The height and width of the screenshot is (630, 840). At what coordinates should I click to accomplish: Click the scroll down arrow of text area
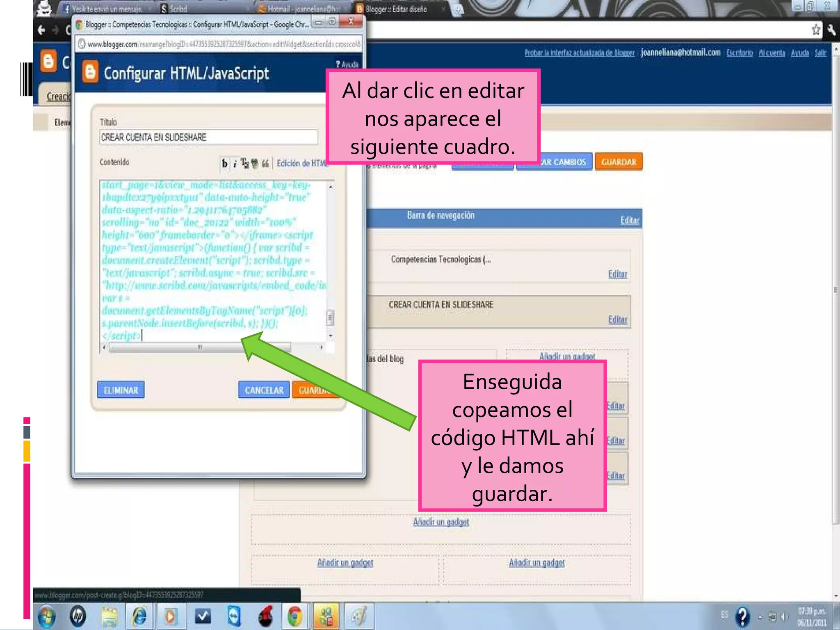pyautogui.click(x=331, y=336)
